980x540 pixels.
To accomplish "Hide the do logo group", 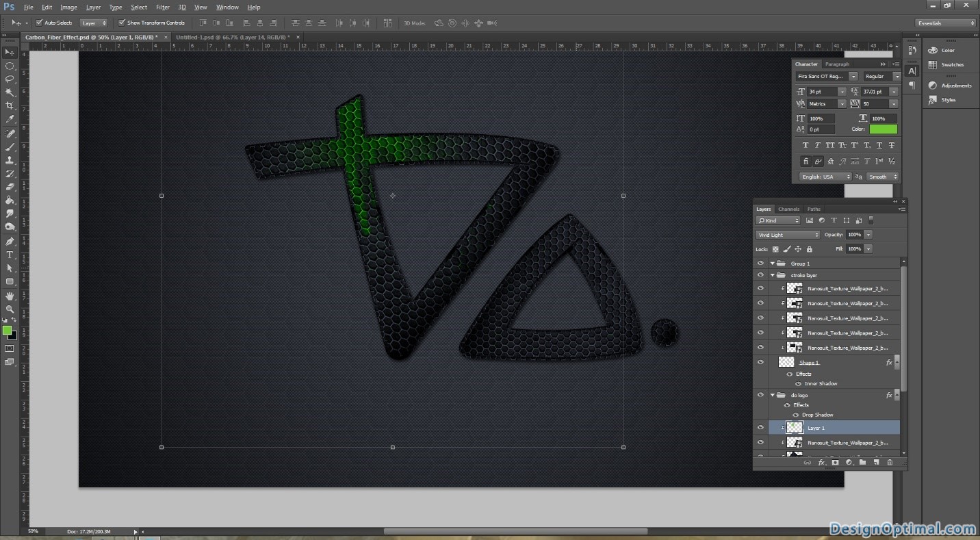I will point(760,395).
